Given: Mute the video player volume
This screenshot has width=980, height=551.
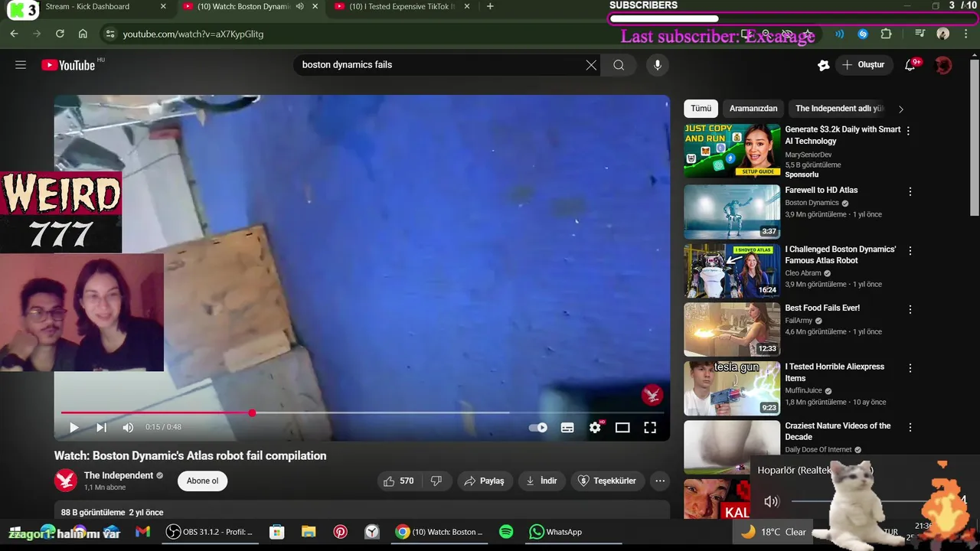Looking at the screenshot, I should click(128, 428).
